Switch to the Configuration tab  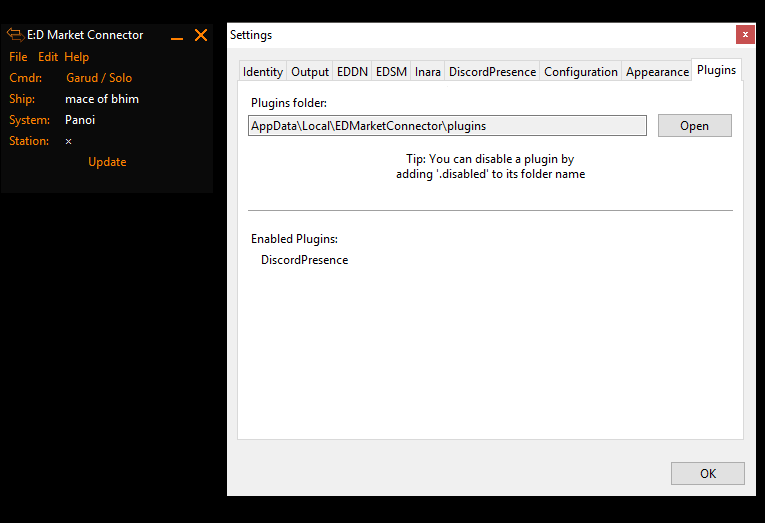581,72
